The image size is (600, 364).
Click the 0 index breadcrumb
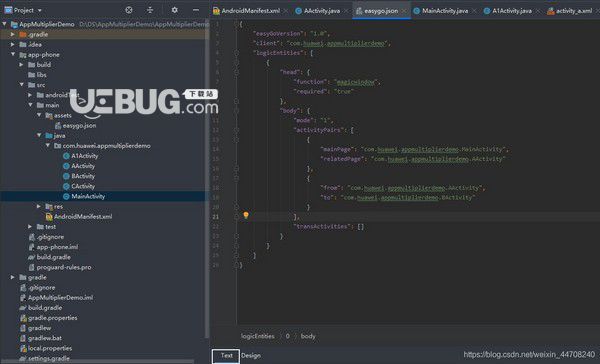click(287, 336)
